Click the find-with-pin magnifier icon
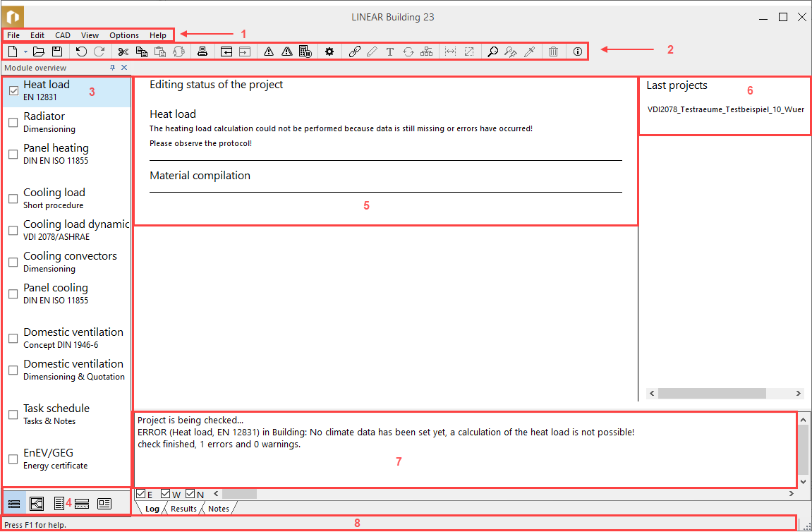Image resolution: width=812 pixels, height=532 pixels. point(511,52)
